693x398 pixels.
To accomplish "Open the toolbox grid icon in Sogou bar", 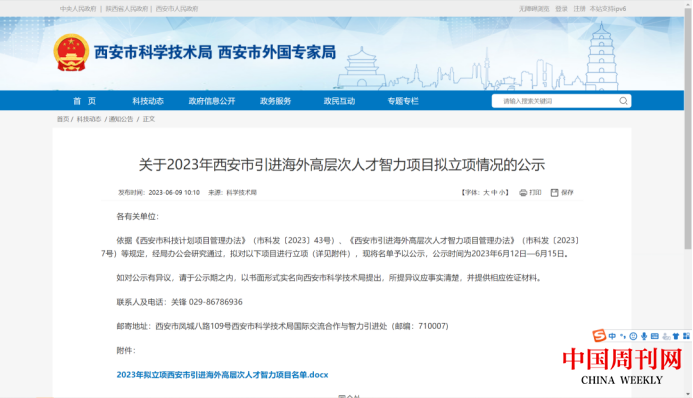I will 686,336.
